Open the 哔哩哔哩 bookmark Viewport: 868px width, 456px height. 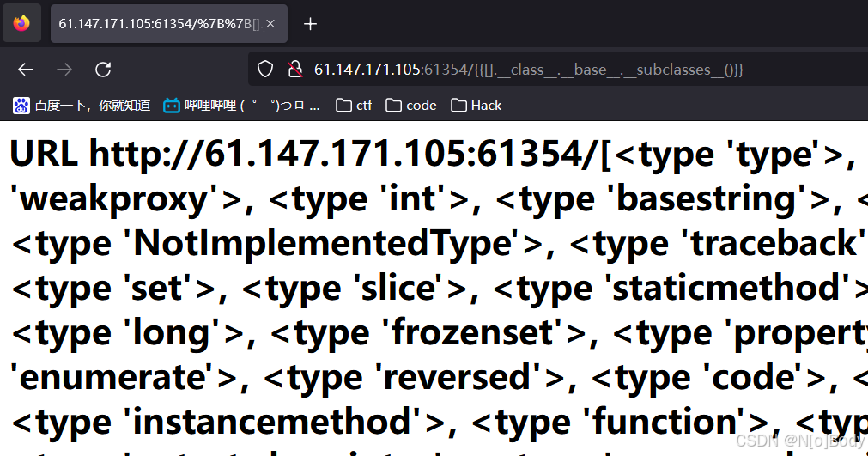coord(242,105)
